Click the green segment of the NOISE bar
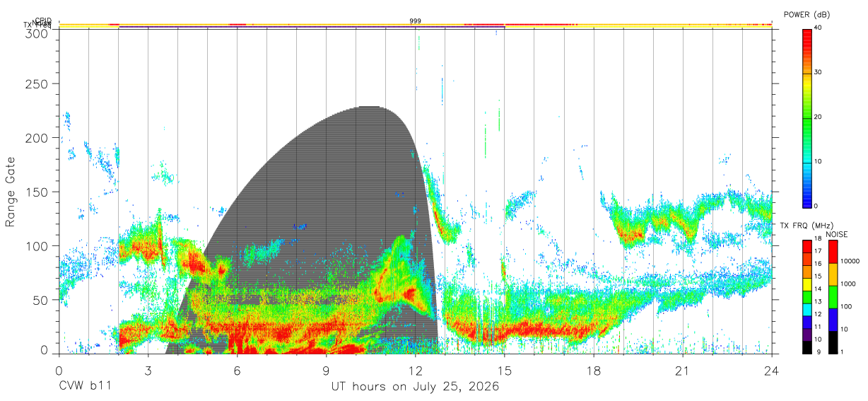Viewport: 868px width, 401px height. pos(832,296)
